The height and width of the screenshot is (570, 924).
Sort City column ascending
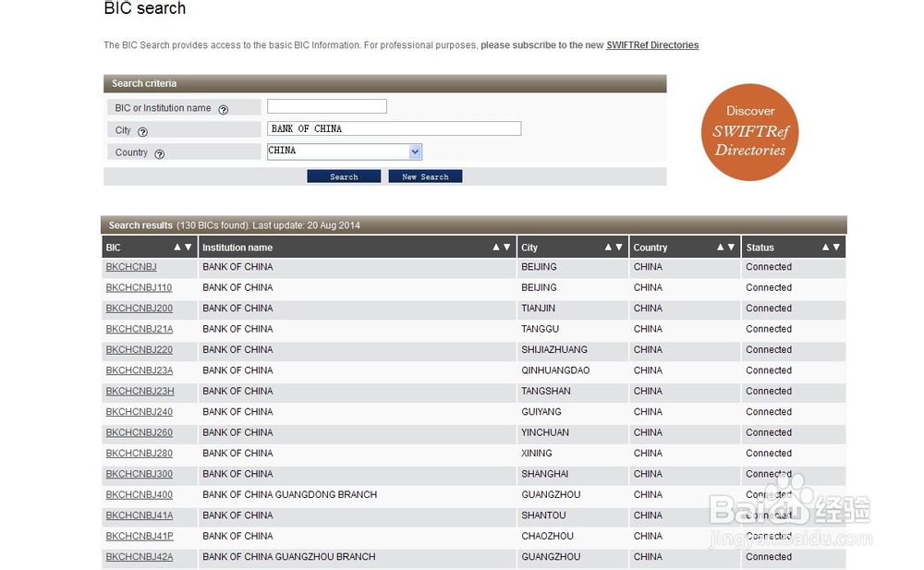pos(608,247)
